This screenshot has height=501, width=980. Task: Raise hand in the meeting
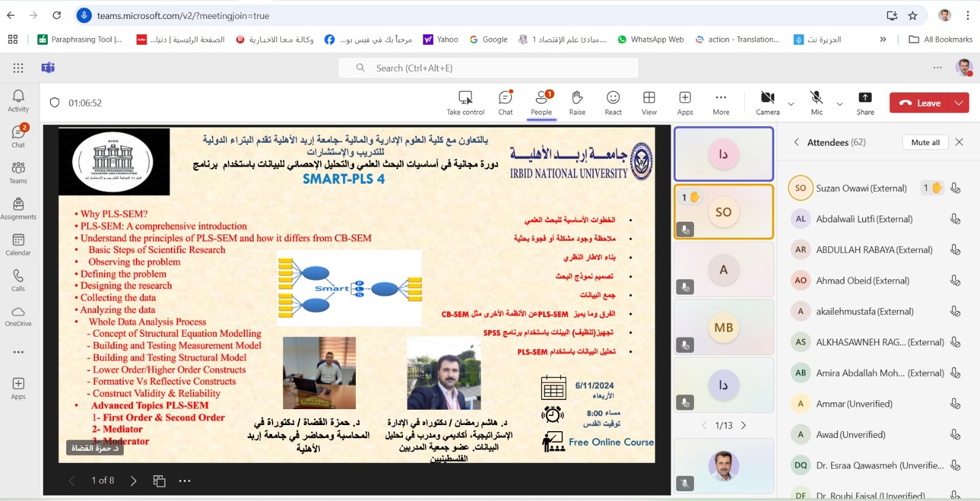point(577,102)
